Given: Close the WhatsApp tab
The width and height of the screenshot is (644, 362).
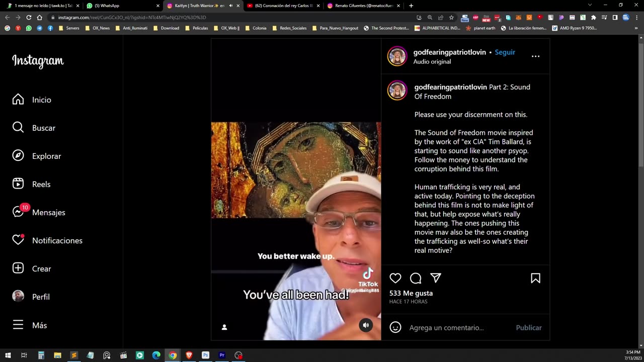Looking at the screenshot, I should [x=157, y=6].
